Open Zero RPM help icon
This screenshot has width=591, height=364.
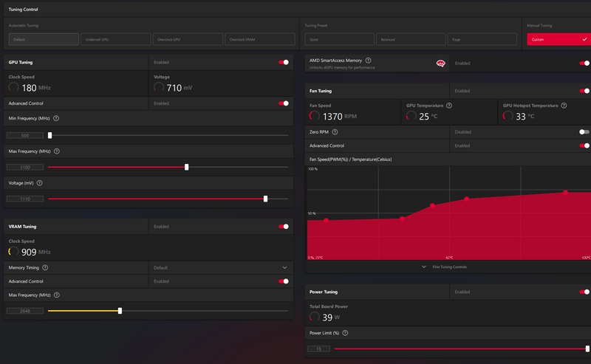click(x=335, y=132)
